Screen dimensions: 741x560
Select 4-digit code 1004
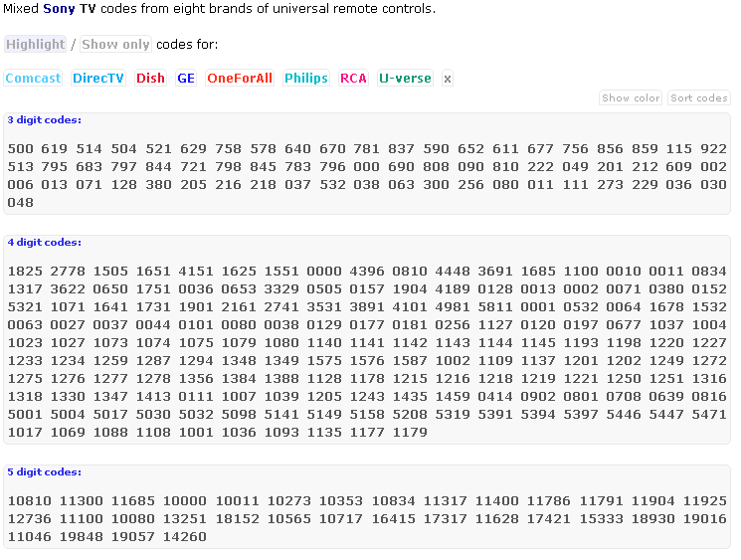point(709,325)
